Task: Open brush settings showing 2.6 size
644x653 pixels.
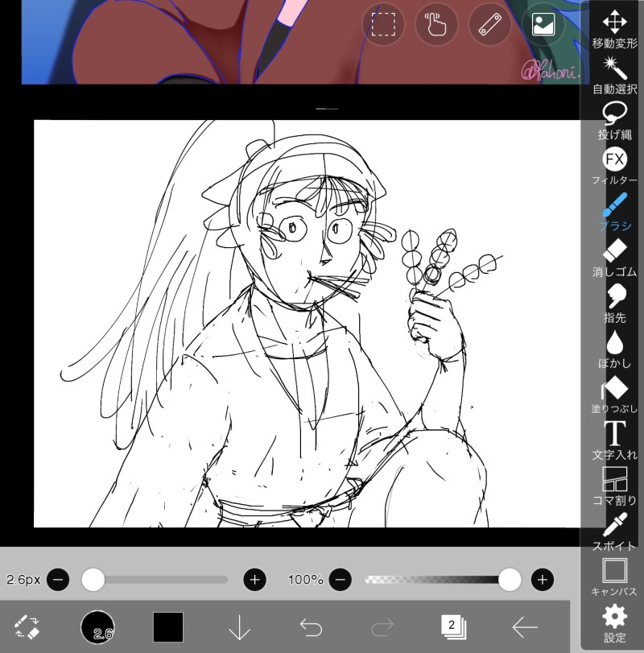Action: tap(97, 626)
